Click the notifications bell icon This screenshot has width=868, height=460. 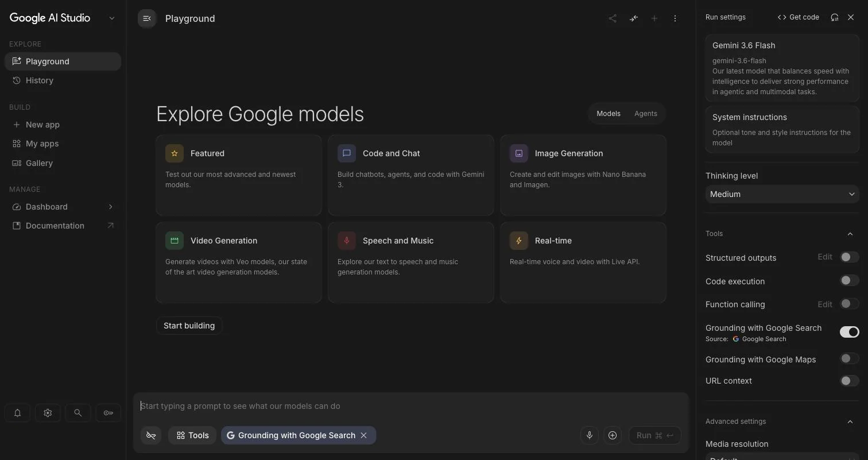tap(17, 413)
